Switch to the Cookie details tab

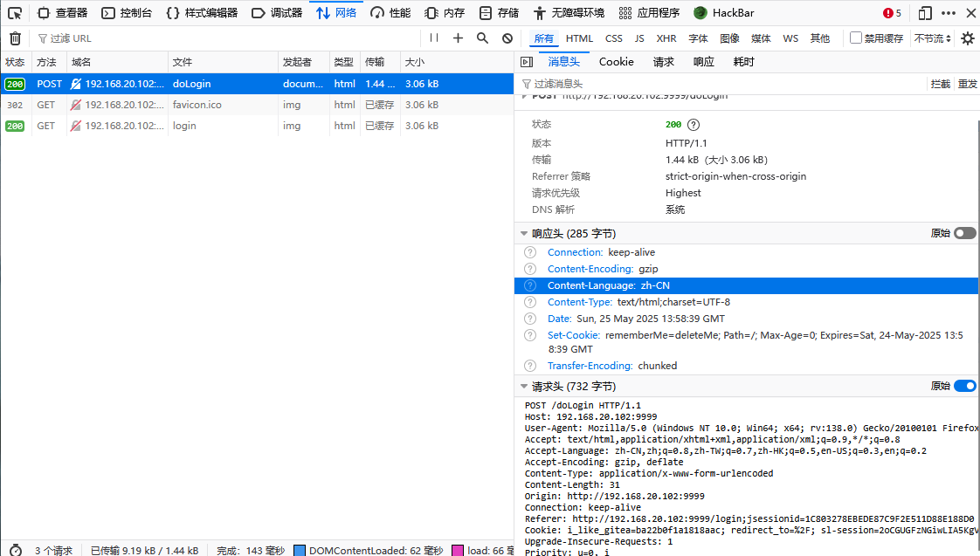(x=617, y=62)
